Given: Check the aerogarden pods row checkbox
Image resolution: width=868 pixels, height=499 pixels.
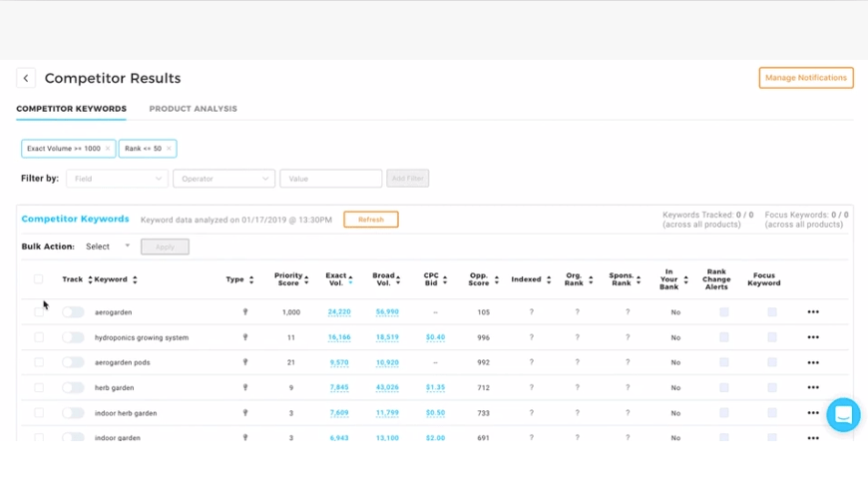Looking at the screenshot, I should click(39, 362).
